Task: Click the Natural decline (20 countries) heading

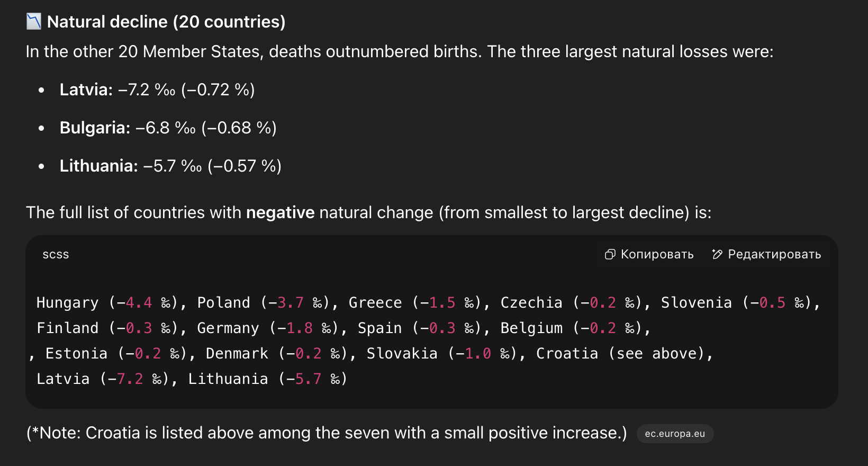Action: (166, 22)
